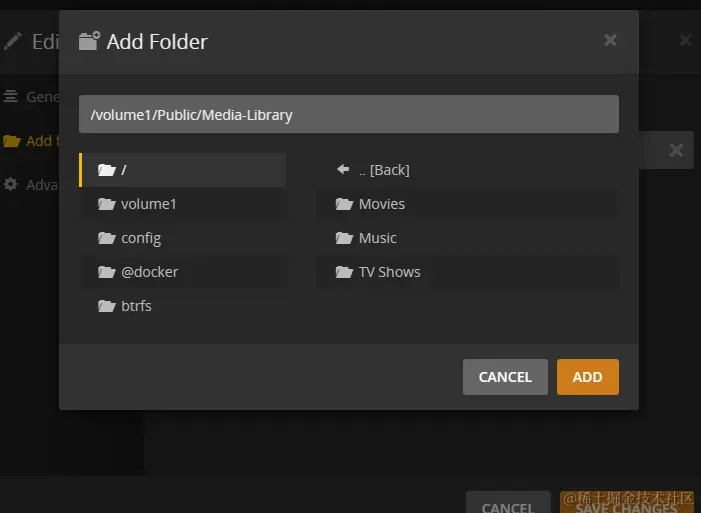Screen dimensions: 701x513
Task: Click the pencil edit icon in background window
Action: click(13, 41)
